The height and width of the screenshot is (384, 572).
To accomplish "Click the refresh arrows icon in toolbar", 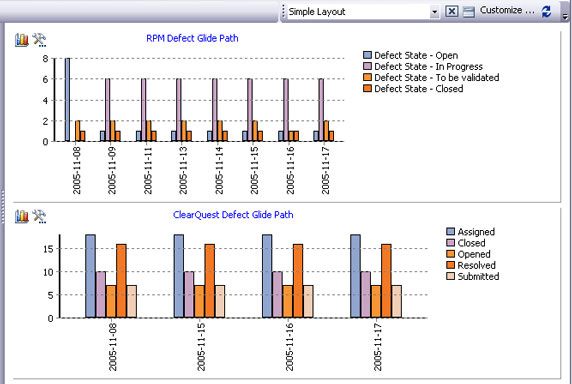I will pyautogui.click(x=546, y=11).
